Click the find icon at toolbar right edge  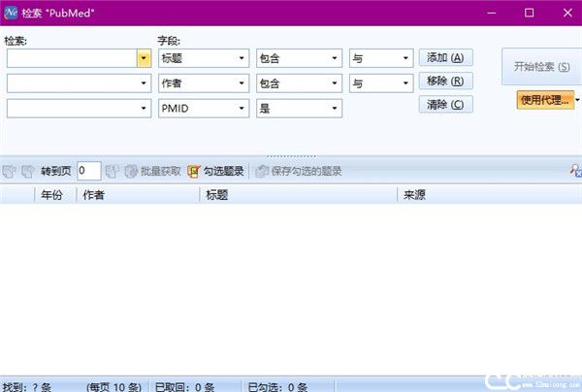(x=575, y=172)
